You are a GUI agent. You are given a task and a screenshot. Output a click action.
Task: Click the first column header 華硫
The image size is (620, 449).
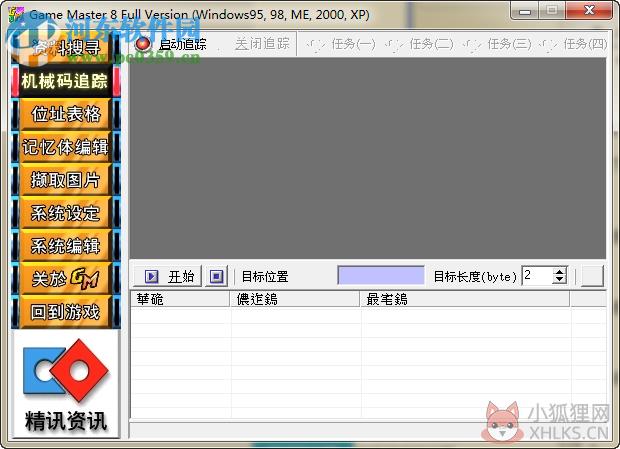pyautogui.click(x=180, y=299)
